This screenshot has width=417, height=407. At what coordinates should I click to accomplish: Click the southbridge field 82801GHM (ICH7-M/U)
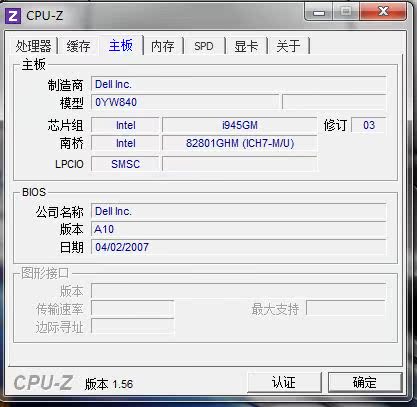pyautogui.click(x=239, y=143)
